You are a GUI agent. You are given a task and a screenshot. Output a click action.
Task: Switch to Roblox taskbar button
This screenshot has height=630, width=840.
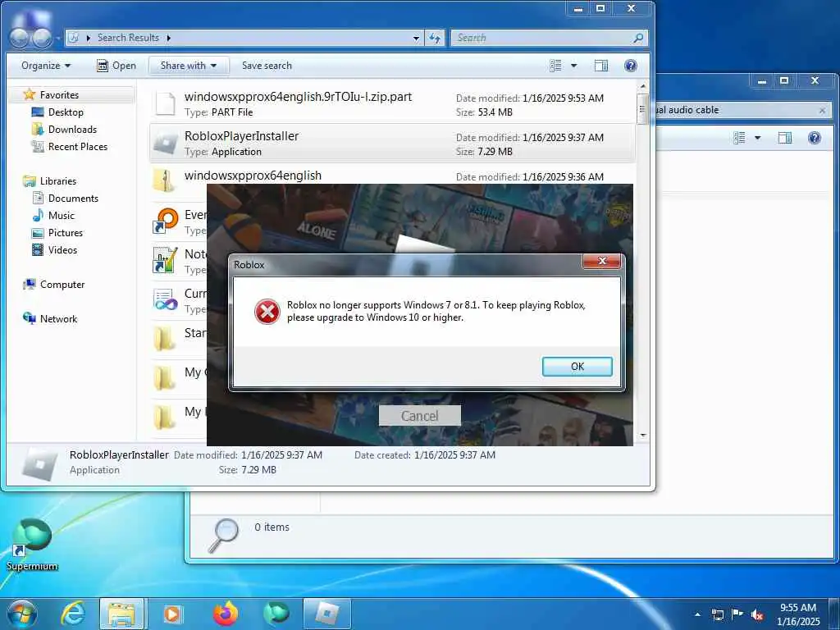[326, 614]
